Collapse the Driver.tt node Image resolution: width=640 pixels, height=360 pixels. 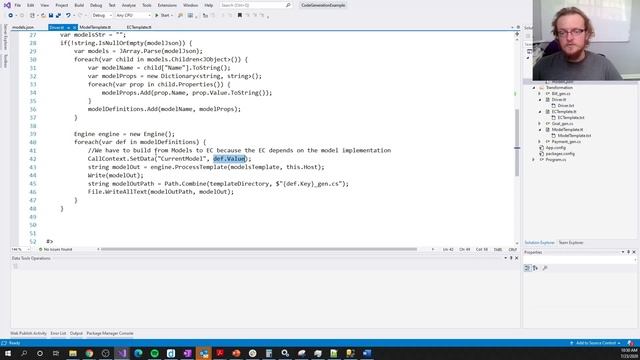(540, 100)
